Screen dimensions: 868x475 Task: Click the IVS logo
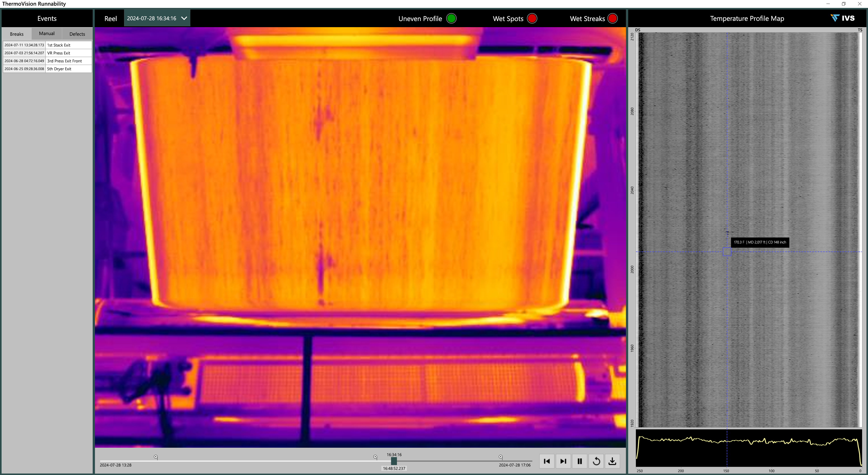click(x=842, y=18)
